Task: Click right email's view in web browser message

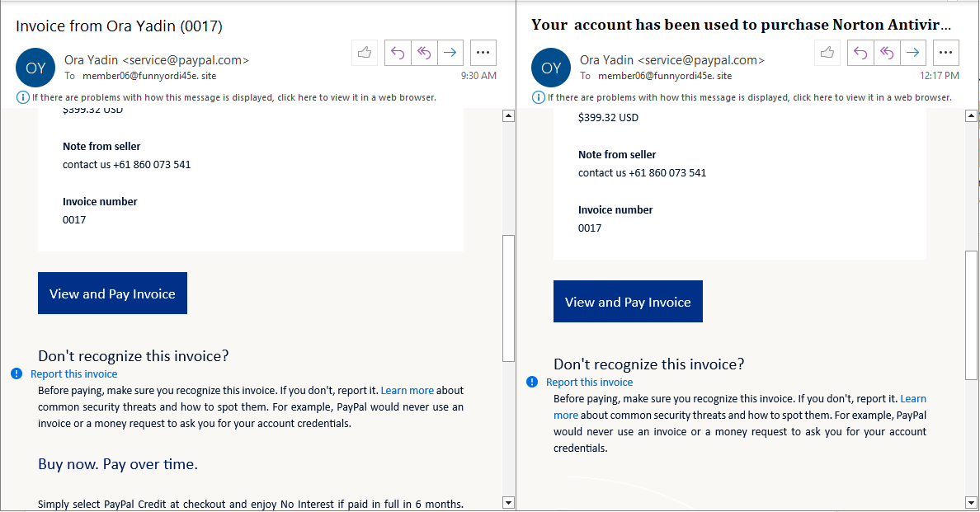Action: click(750, 97)
